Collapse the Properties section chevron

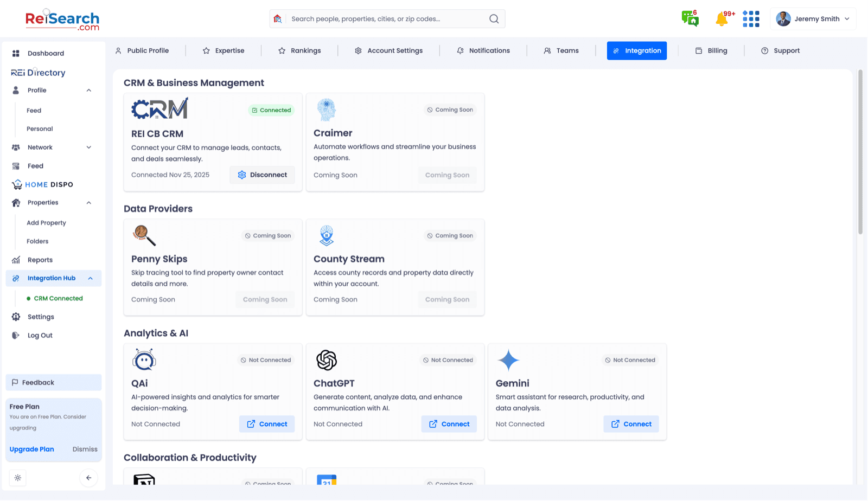[89, 203]
